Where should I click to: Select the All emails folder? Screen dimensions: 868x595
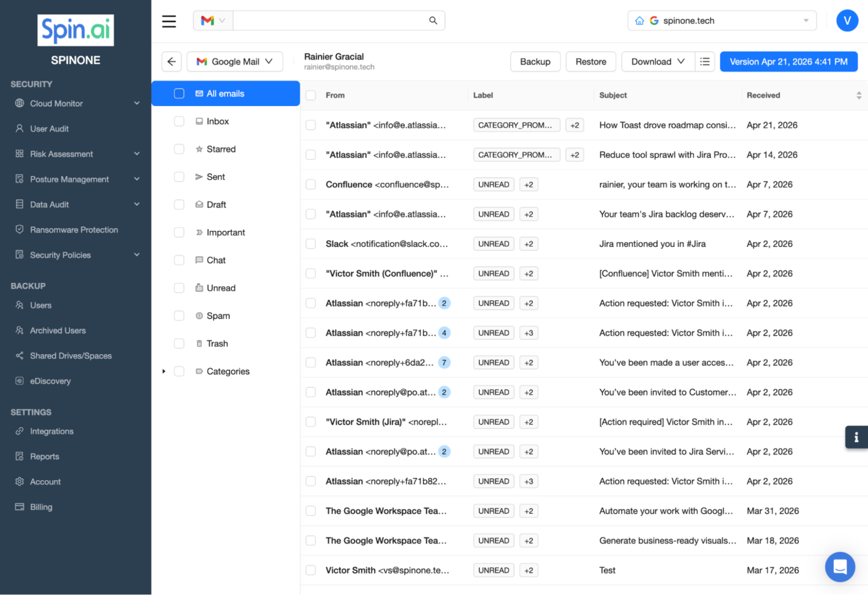pos(226,94)
